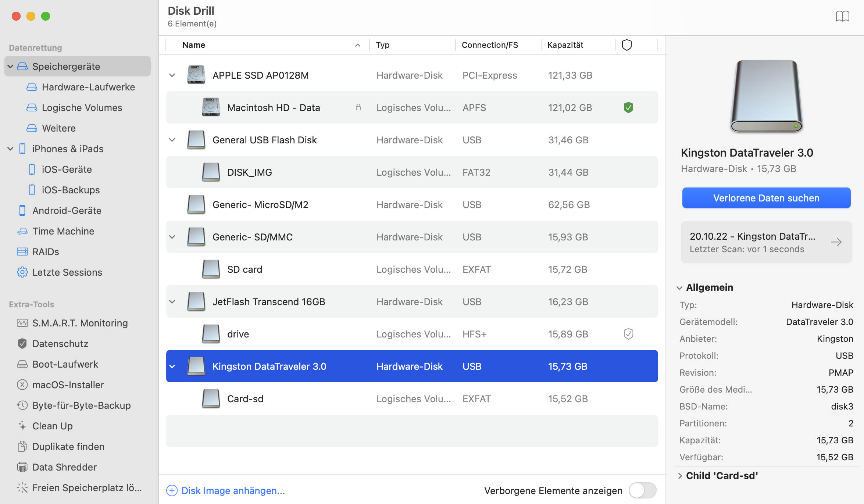Toggle the protection shield on Macintosh HD
This screenshot has height=504, width=864.
[x=629, y=107]
